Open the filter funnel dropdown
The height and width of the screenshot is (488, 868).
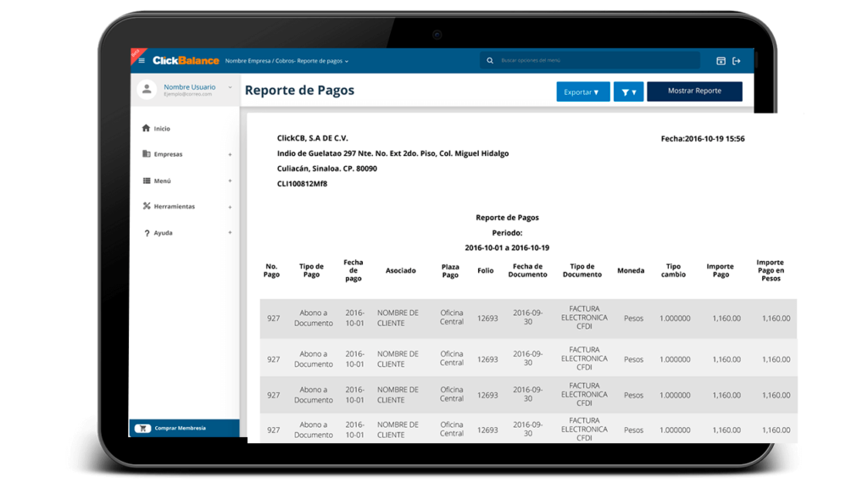628,91
